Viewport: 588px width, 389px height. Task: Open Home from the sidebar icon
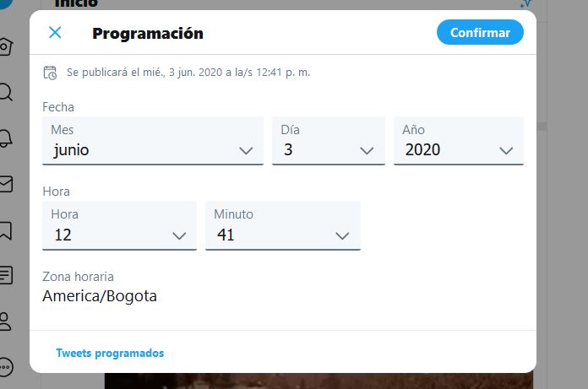pos(5,47)
